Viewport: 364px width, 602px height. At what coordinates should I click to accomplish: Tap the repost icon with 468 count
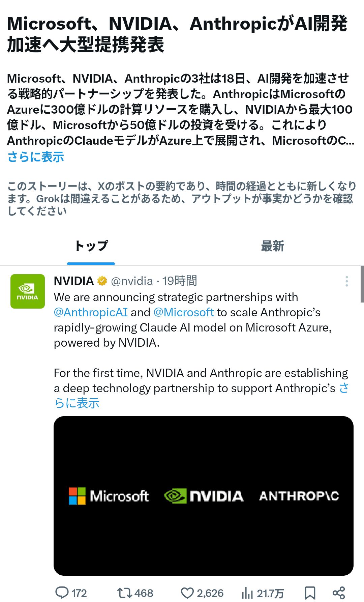[x=124, y=593]
